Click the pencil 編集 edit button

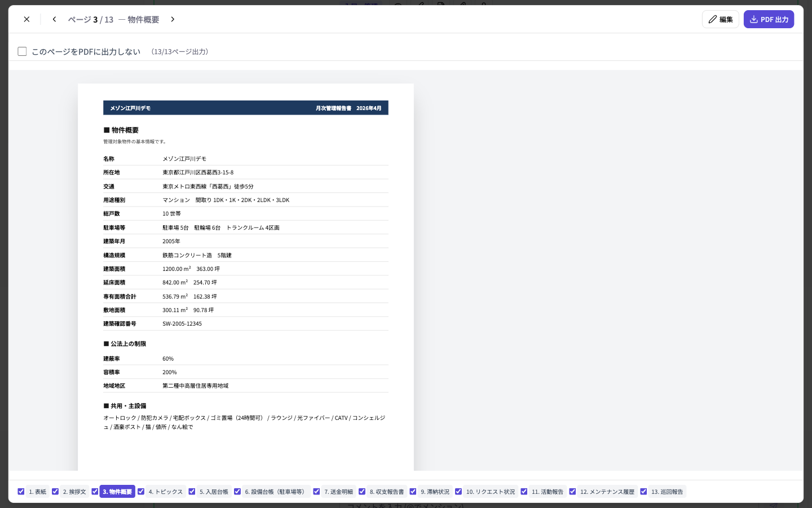click(720, 19)
